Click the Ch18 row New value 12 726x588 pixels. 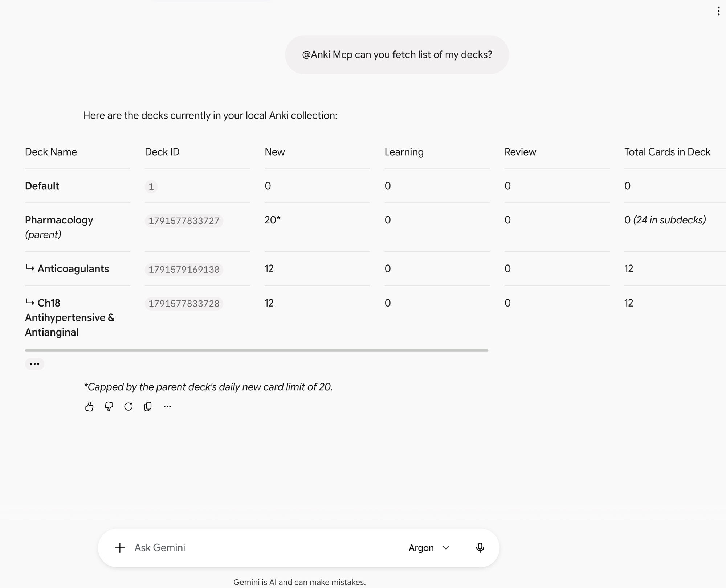pyautogui.click(x=269, y=303)
